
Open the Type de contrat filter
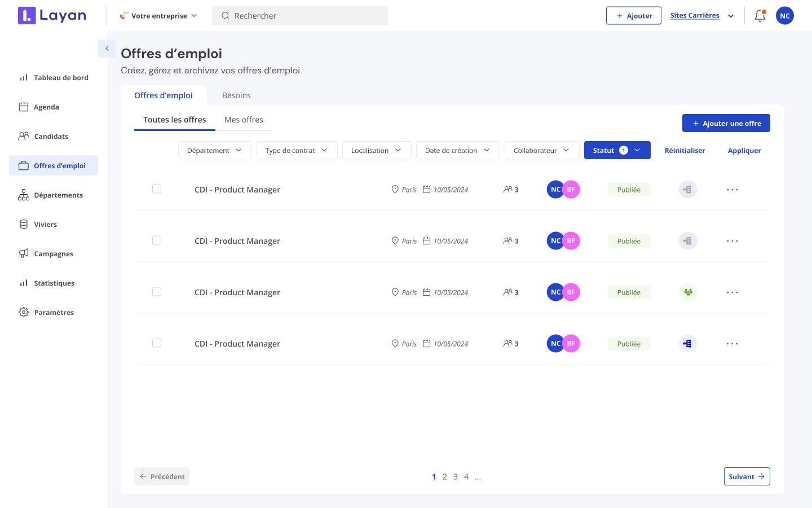click(297, 150)
